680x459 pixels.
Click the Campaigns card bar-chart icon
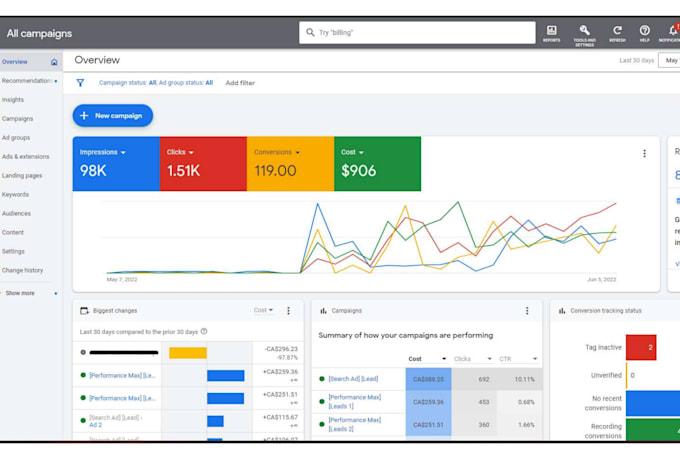(323, 311)
